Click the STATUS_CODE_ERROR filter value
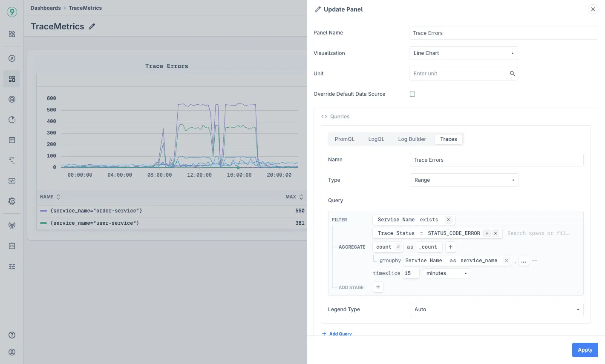605x364 pixels. pyautogui.click(x=454, y=233)
